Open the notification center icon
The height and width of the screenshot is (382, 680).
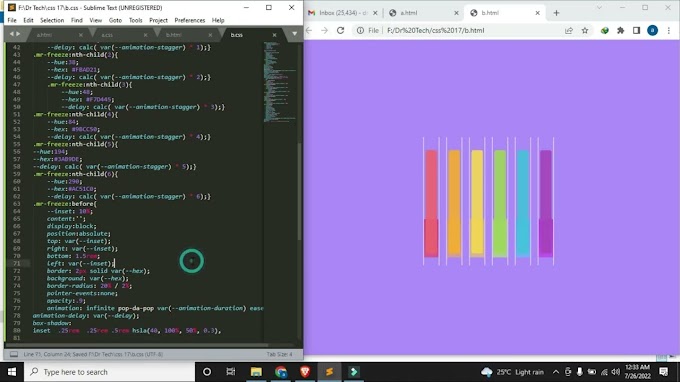pos(664,372)
